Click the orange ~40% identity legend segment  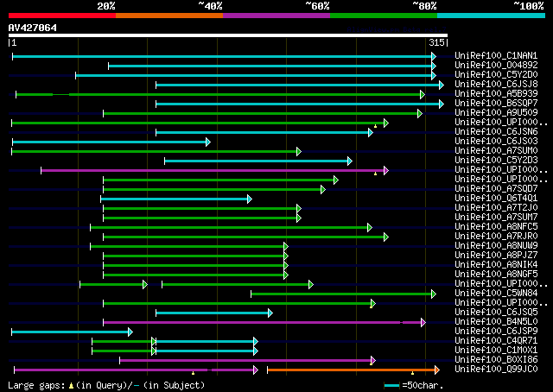tap(169, 16)
